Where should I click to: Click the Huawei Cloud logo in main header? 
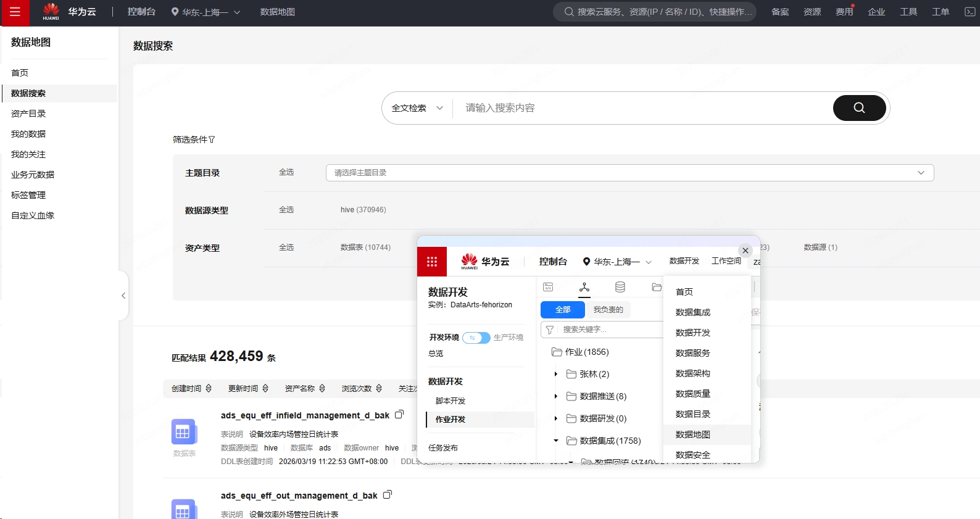point(51,12)
